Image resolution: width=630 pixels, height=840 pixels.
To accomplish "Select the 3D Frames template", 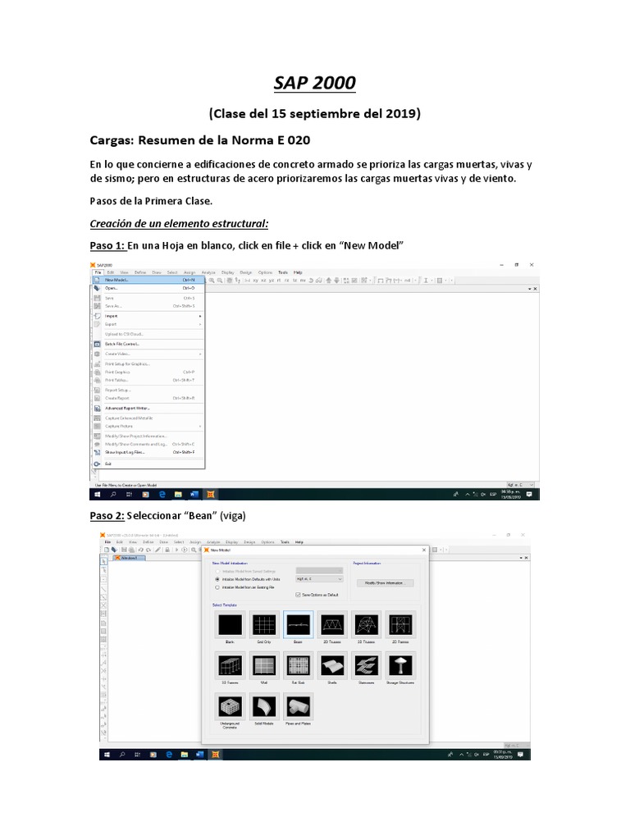I will 230,665.
